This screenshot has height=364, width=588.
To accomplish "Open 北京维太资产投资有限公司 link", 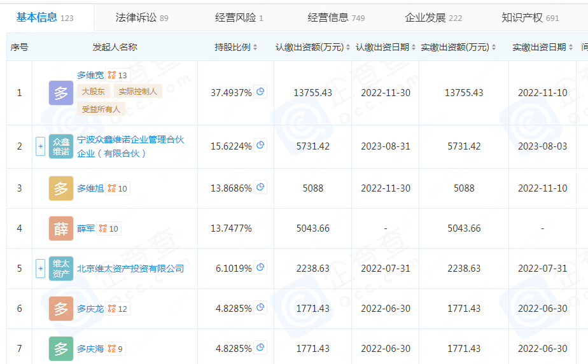I will (x=130, y=269).
